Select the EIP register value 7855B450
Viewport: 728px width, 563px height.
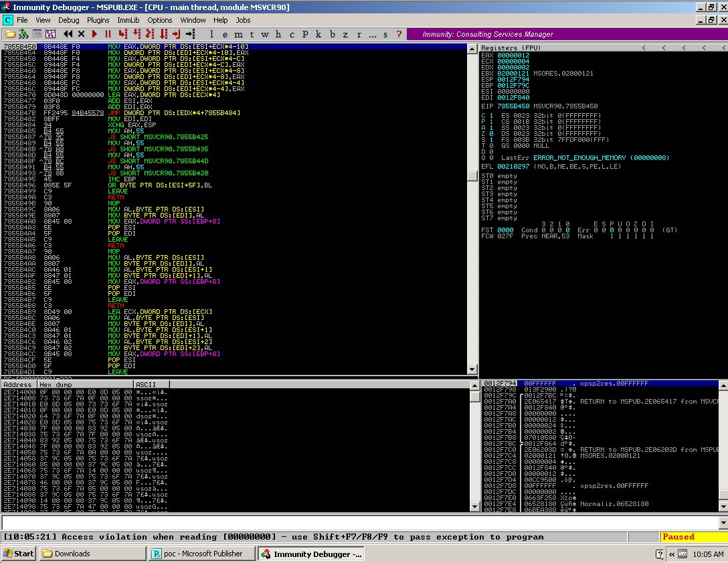[513, 106]
